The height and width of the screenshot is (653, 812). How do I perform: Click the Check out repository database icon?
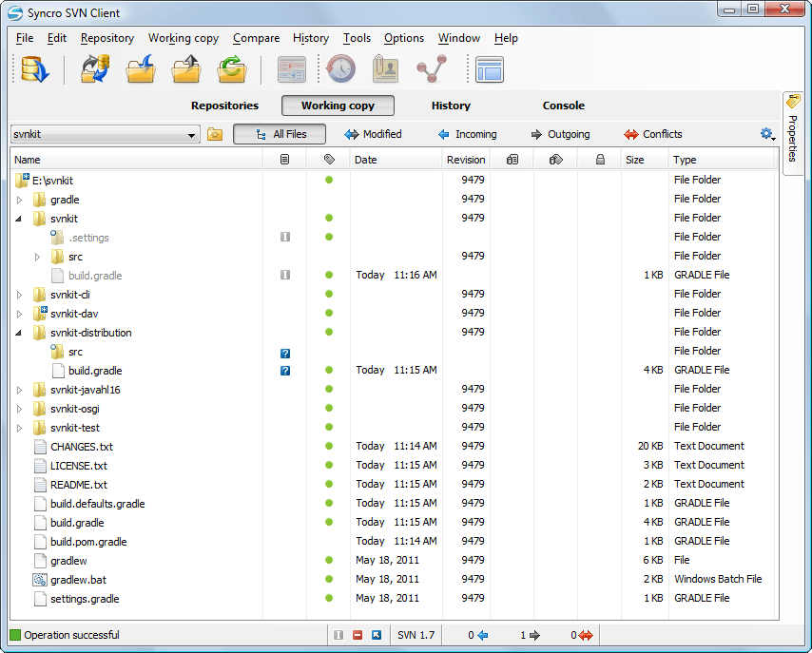point(35,69)
